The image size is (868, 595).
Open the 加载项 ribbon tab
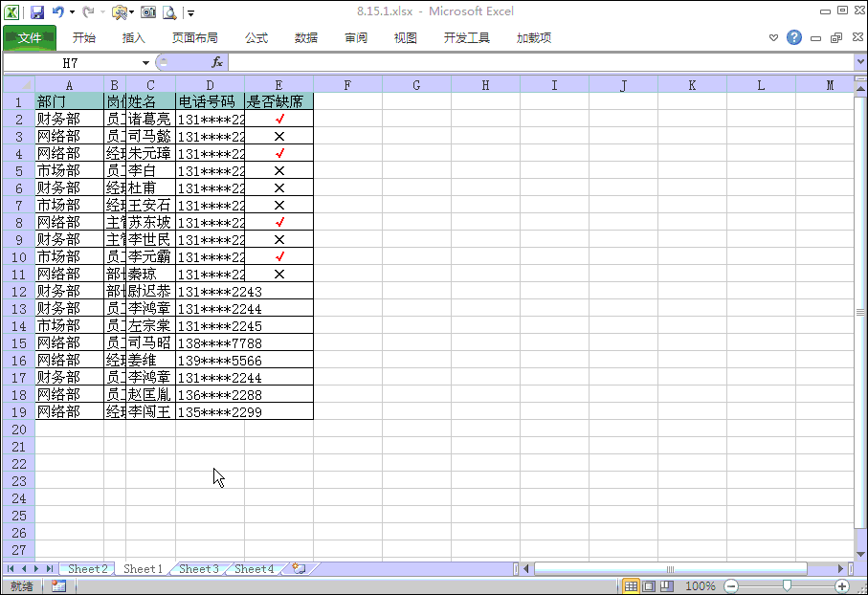[x=534, y=37]
